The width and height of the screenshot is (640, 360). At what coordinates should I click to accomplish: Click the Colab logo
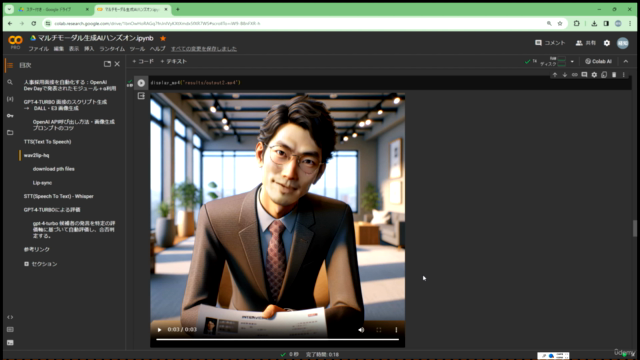15,40
